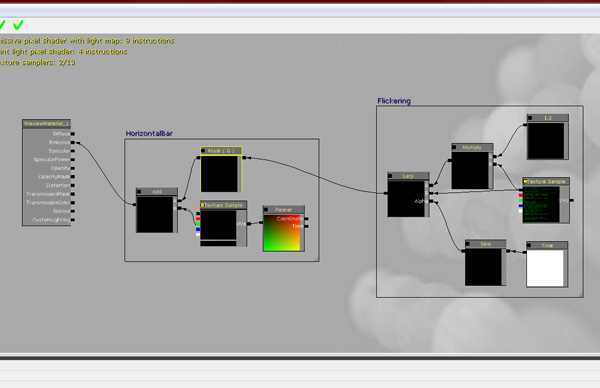
Task: Click the Diffuse input connector square
Action: point(73,134)
